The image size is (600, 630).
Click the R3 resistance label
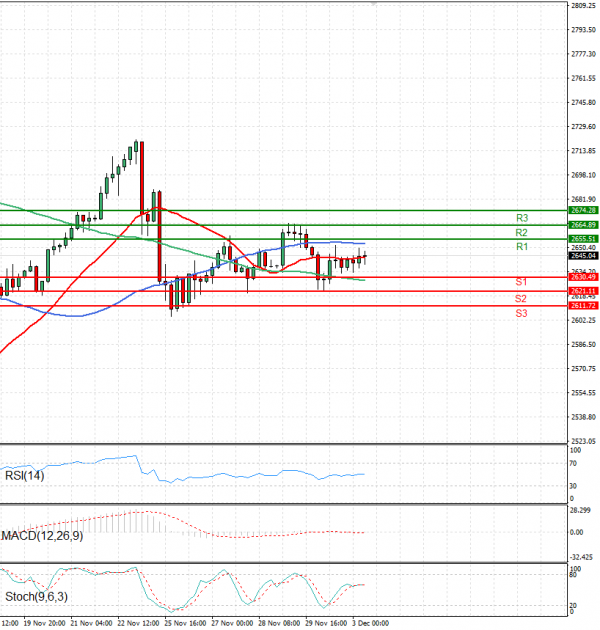[522, 218]
